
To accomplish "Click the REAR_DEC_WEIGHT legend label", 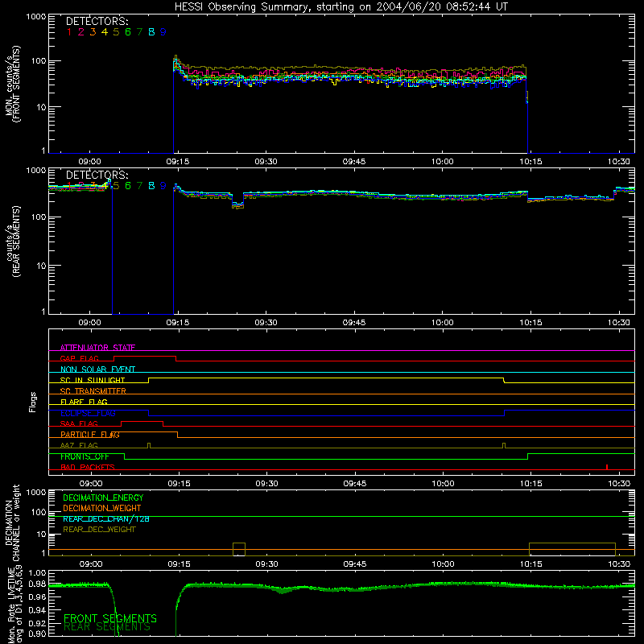I will point(99,530).
